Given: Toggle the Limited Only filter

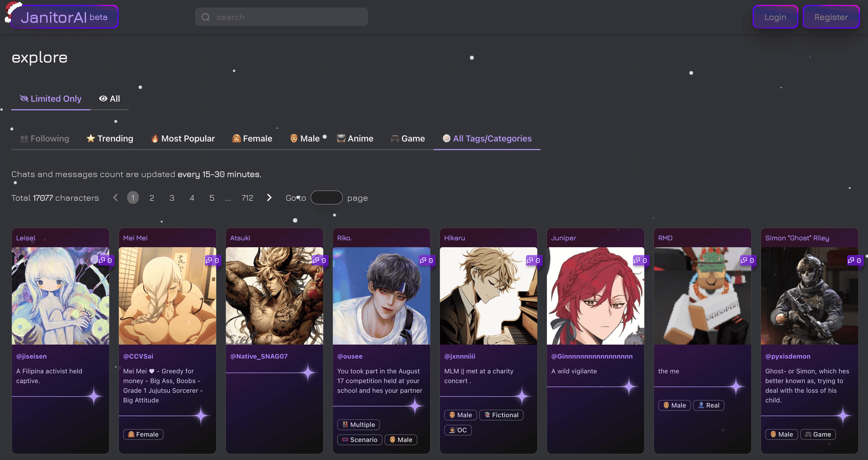Looking at the screenshot, I should click(x=51, y=99).
